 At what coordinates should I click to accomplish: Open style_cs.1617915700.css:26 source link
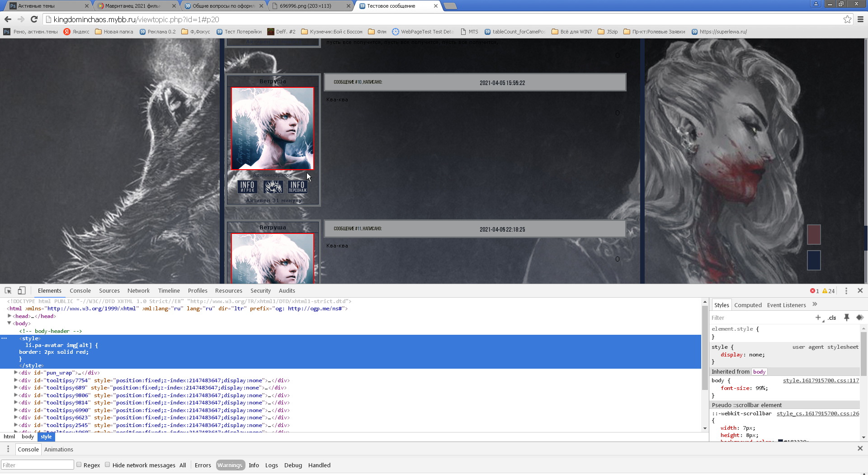(818, 413)
